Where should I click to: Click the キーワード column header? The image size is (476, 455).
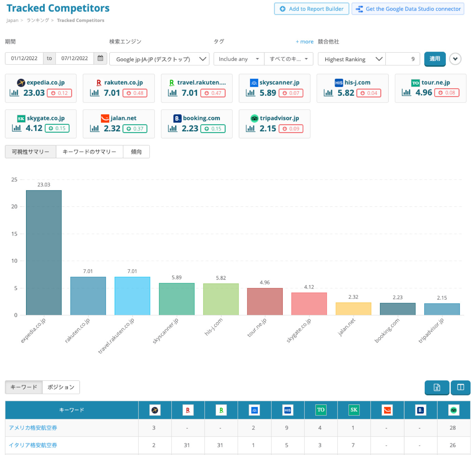click(72, 410)
